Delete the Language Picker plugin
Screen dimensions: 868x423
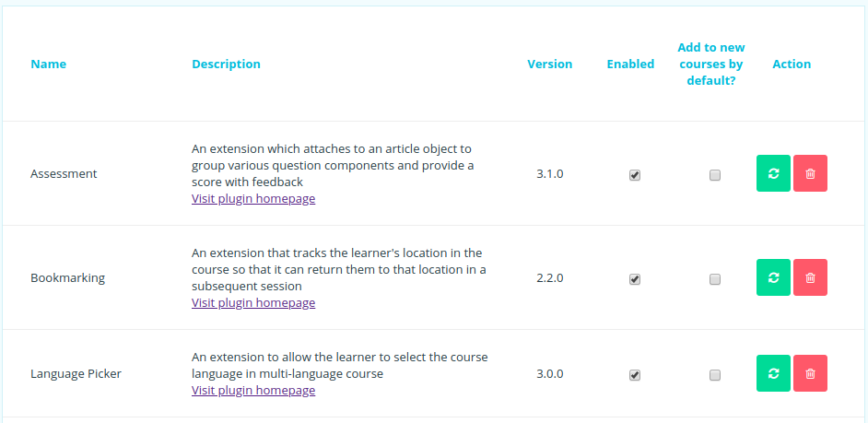810,373
